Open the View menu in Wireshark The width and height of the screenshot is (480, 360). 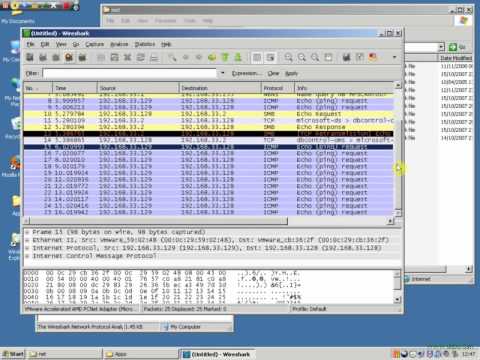(x=61, y=44)
